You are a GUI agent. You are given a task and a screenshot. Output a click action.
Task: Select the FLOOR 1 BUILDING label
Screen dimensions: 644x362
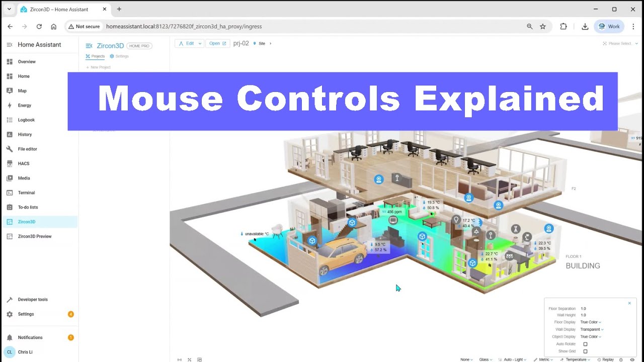click(x=583, y=262)
